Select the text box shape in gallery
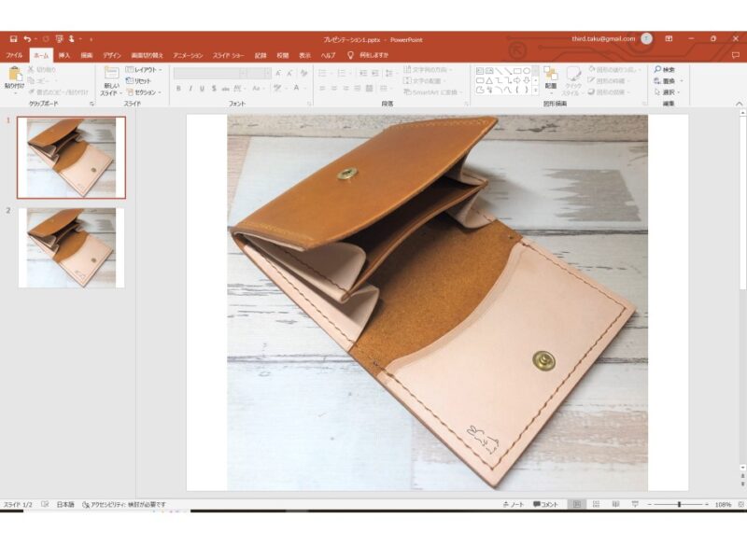The image size is (747, 560). 480,71
